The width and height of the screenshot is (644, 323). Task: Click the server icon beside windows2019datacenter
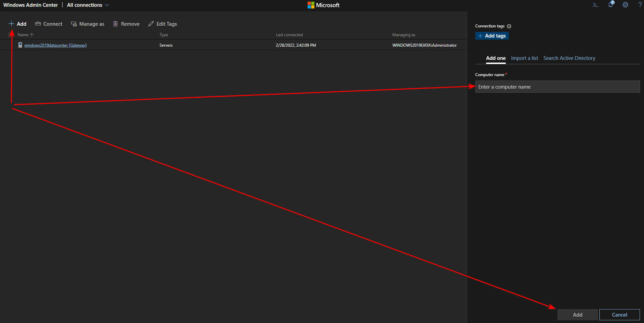(x=20, y=45)
